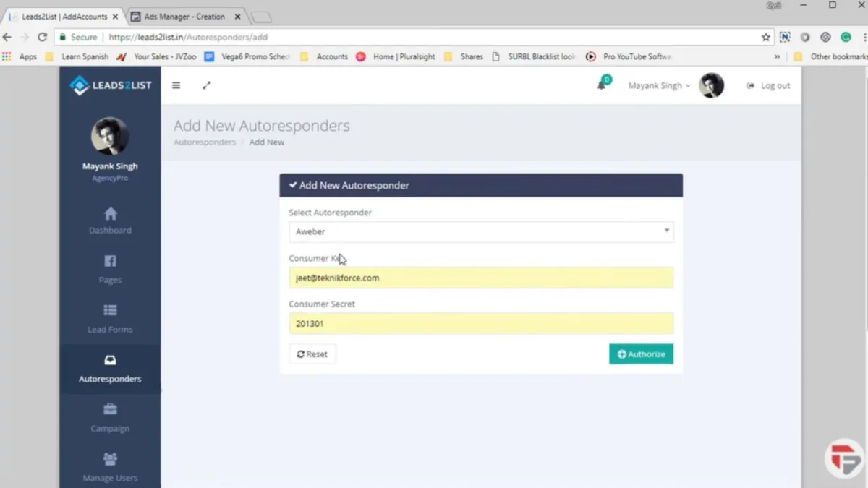This screenshot has height=488, width=868.
Task: Open the Learn Spanish bookmark folder
Action: (x=77, y=56)
